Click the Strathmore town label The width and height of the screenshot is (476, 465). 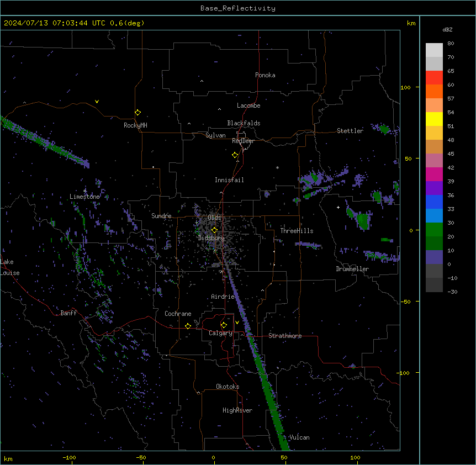(x=285, y=336)
